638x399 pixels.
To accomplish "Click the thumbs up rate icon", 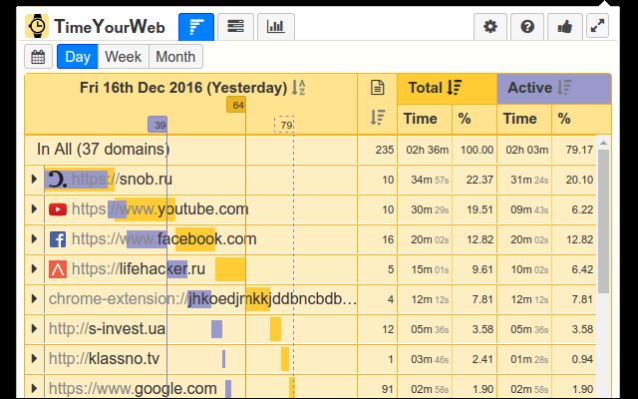I will (565, 27).
